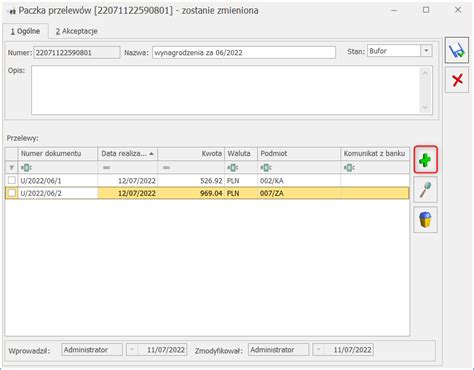This screenshot has width=474, height=370.
Task: Switch to the Ogólne tab
Action: 25,31
